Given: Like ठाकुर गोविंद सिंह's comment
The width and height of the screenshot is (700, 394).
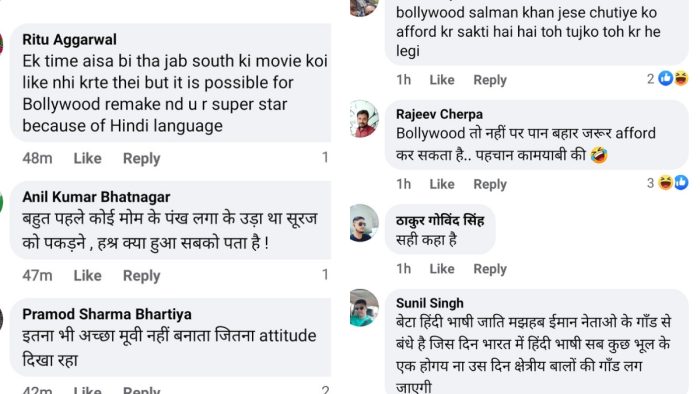Looking at the screenshot, I should pos(442,269).
